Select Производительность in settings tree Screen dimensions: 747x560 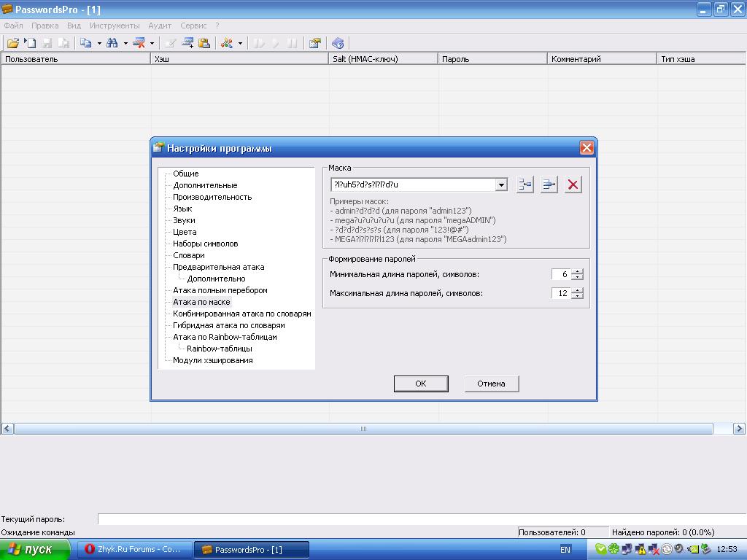pos(212,197)
